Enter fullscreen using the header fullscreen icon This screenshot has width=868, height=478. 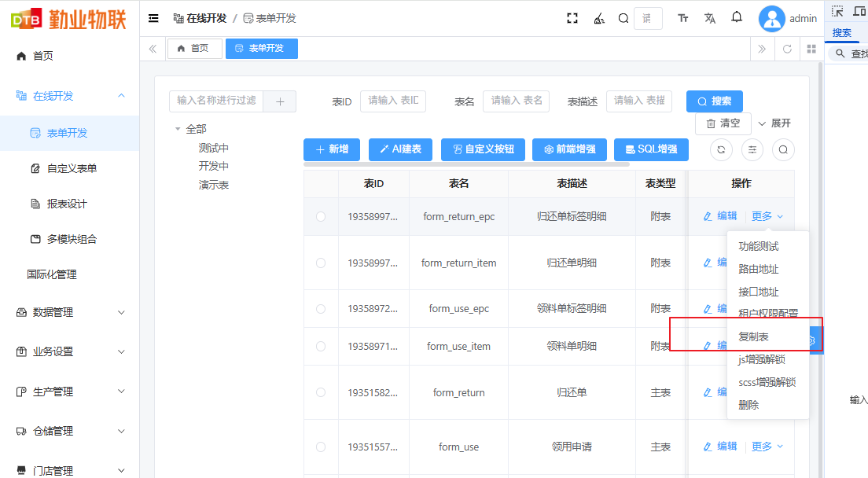(572, 18)
